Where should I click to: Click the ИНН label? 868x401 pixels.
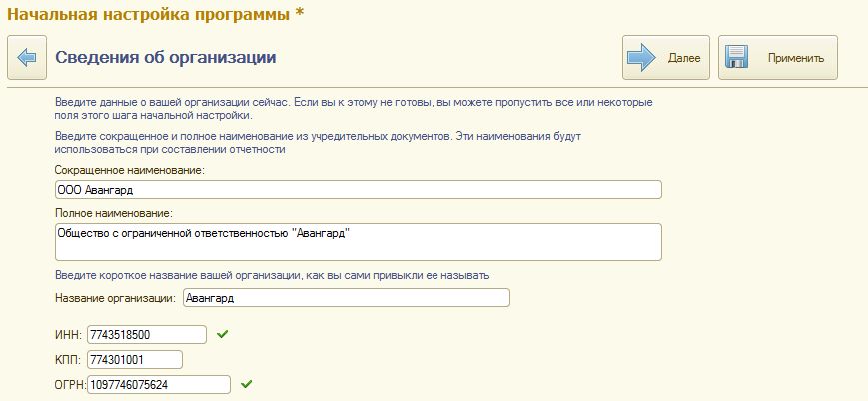pyautogui.click(x=69, y=335)
